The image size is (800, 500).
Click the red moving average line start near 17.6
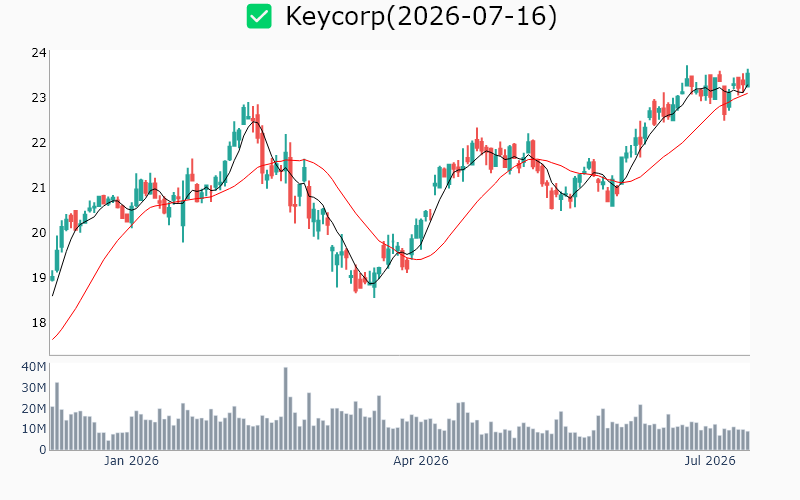[53, 339]
